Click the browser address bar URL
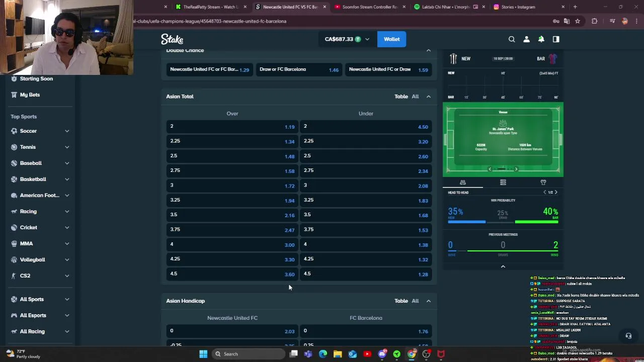Image resolution: width=644 pixels, height=362 pixels. coord(210,21)
